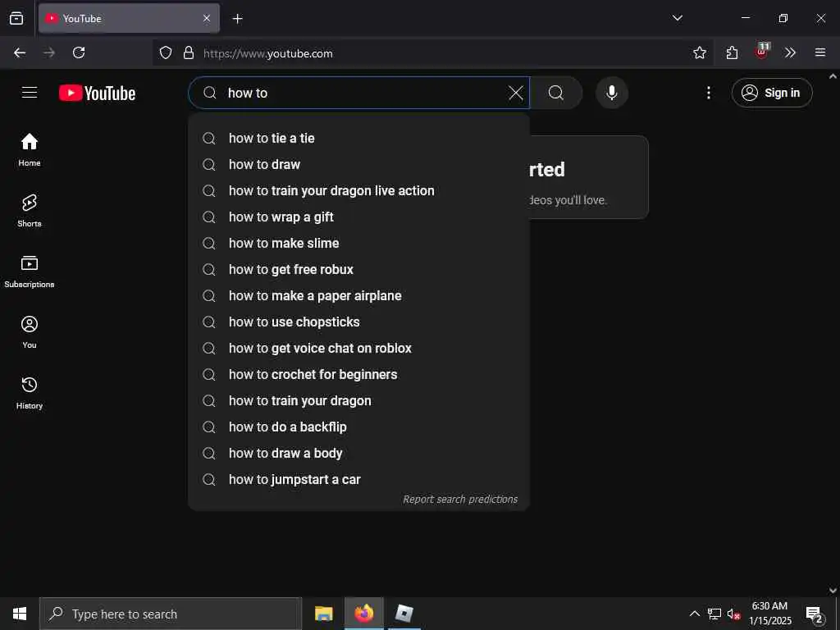Open tracking protection shield icon
840x630 pixels.
click(x=166, y=52)
